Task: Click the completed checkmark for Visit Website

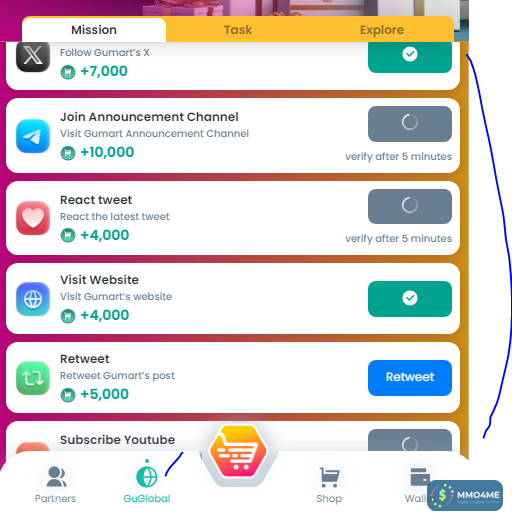Action: (x=410, y=299)
